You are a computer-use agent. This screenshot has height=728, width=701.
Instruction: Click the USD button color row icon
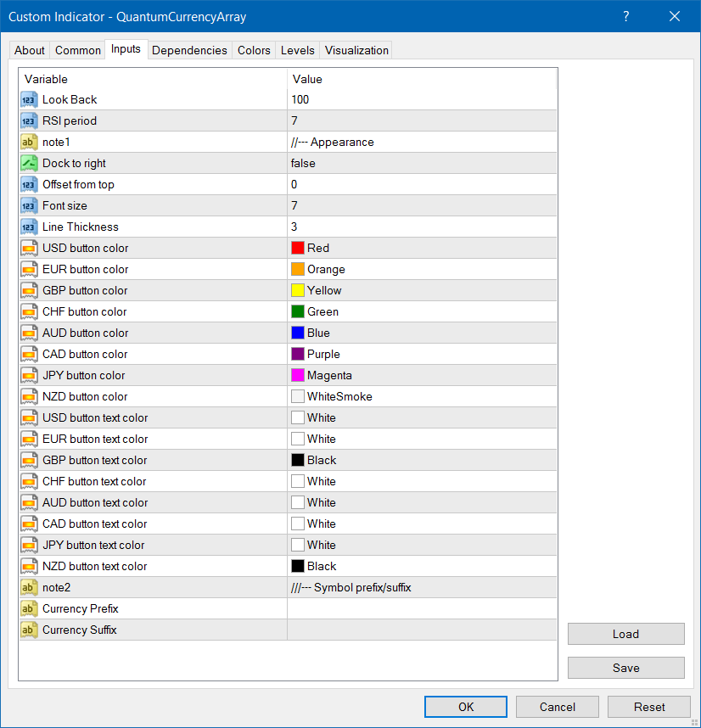tap(29, 249)
